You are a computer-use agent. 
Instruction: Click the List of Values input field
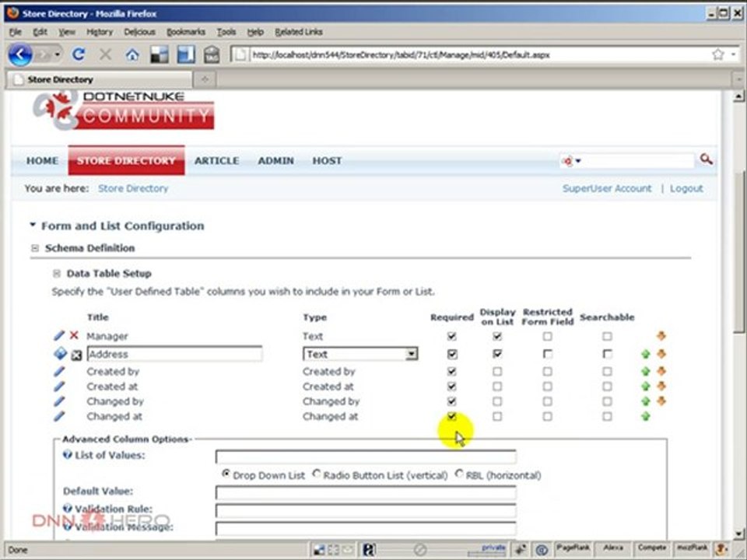click(366, 457)
